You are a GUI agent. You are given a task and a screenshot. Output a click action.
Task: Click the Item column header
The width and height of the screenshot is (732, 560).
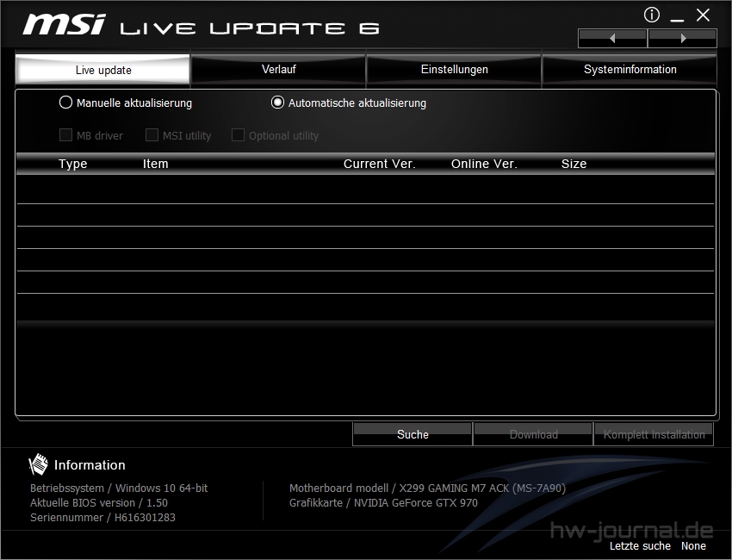pyautogui.click(x=156, y=164)
